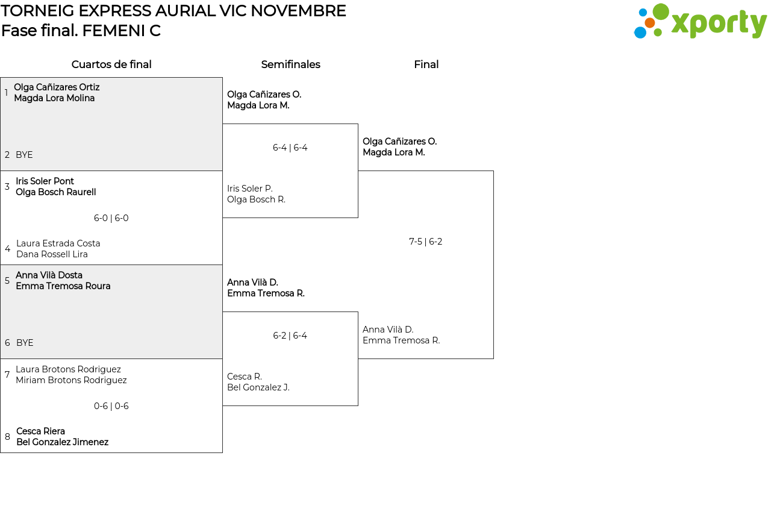Click the xporty logo
Image resolution: width=771 pixels, height=532 pixels.
(x=700, y=22)
